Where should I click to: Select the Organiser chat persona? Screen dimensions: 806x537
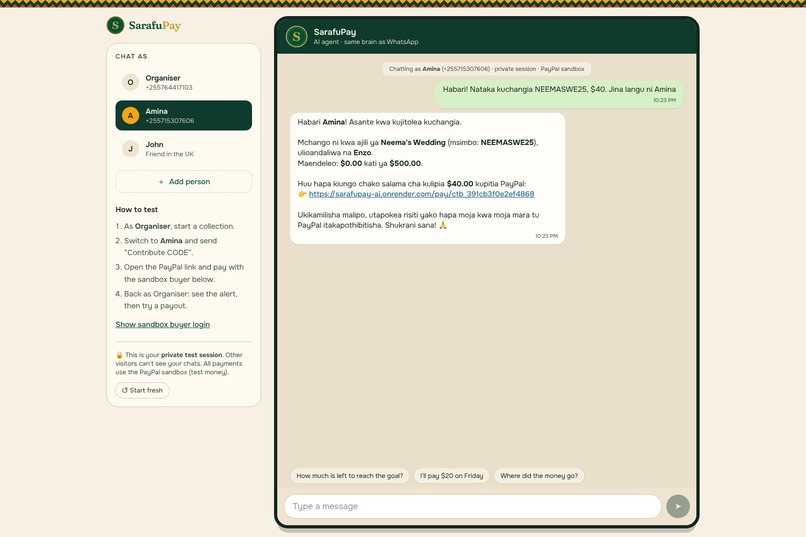pyautogui.click(x=184, y=82)
